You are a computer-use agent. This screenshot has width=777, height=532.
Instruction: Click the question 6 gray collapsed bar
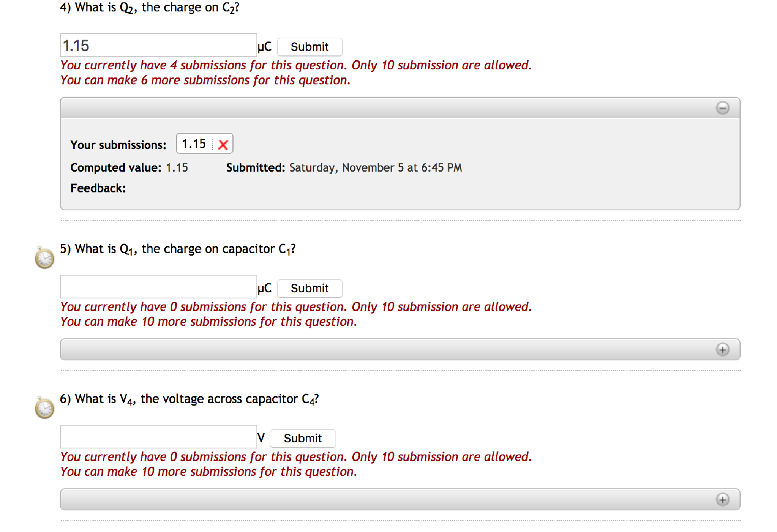click(380, 499)
